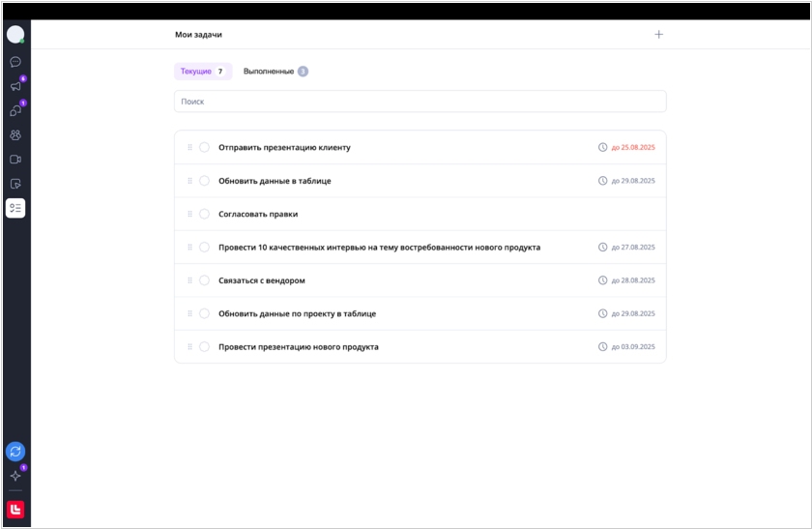Click the sidebar icon below the video camera

click(x=15, y=184)
